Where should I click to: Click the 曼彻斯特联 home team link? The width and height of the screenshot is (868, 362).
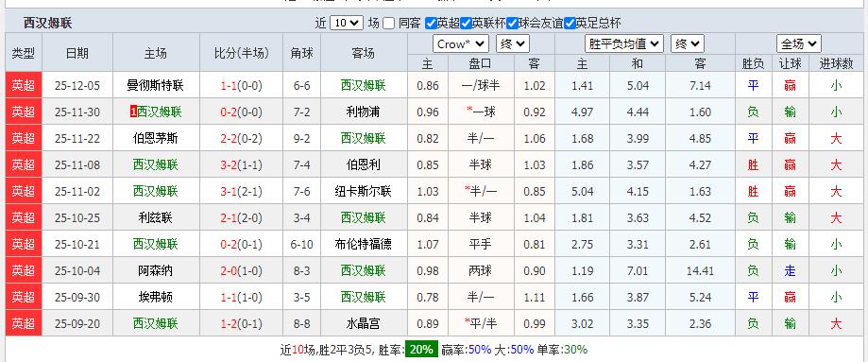pyautogui.click(x=156, y=85)
